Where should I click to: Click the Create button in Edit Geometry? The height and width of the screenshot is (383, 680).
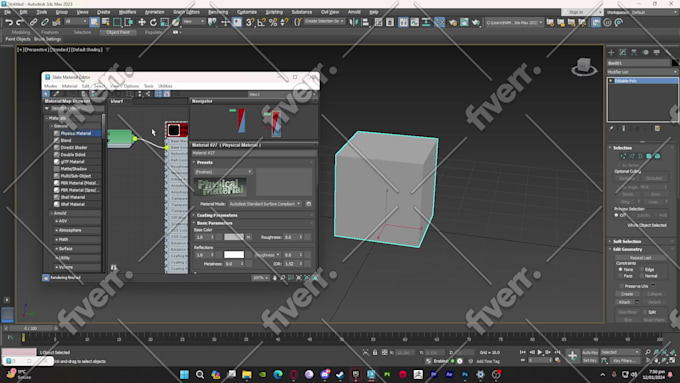pyautogui.click(x=627, y=294)
